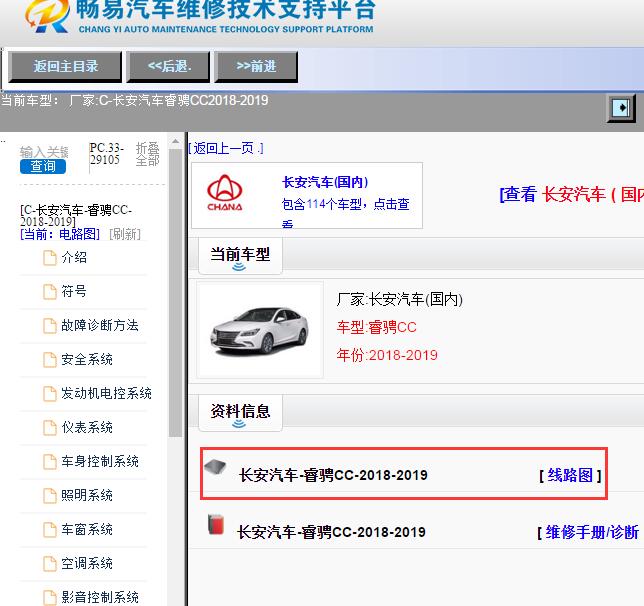Click the CHANA brand logo
Viewport: 644px width, 606px height.
click(x=225, y=193)
